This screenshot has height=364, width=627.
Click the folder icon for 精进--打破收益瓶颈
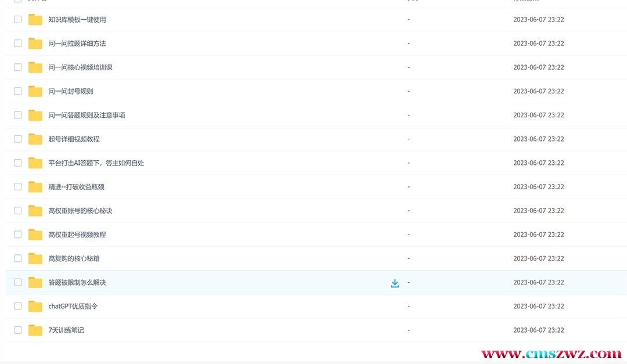tap(35, 187)
